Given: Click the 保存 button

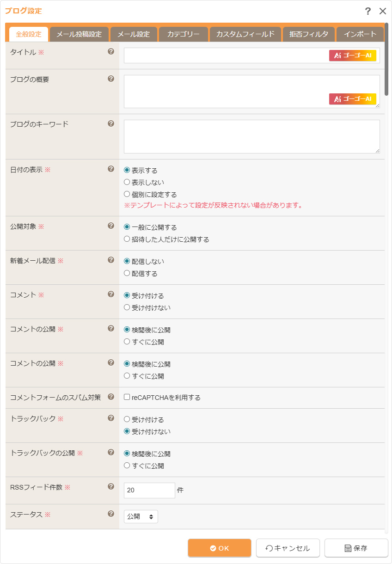Looking at the screenshot, I should click(356, 548).
